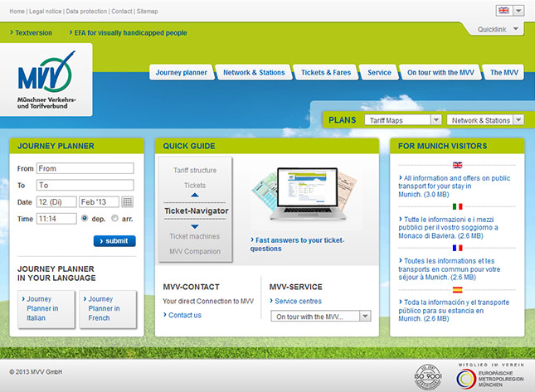Screen dimensions: 535x392
Task: Open the Tariff Maps dropdown
Action: point(403,120)
